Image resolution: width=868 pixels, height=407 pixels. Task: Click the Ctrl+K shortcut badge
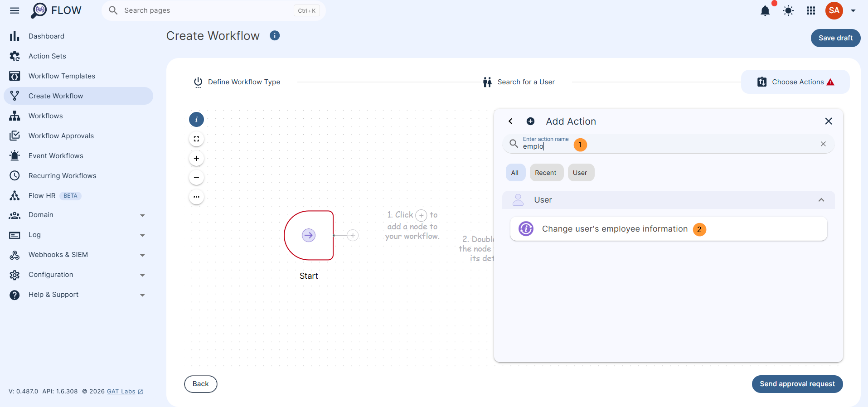(307, 10)
